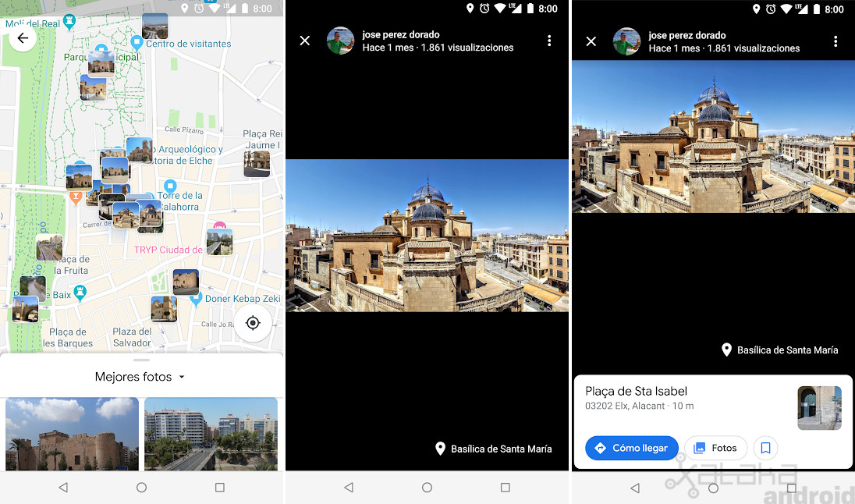Toggle the bookmark save for Plaça de Sta Isabel
The image size is (855, 504).
pos(765,448)
